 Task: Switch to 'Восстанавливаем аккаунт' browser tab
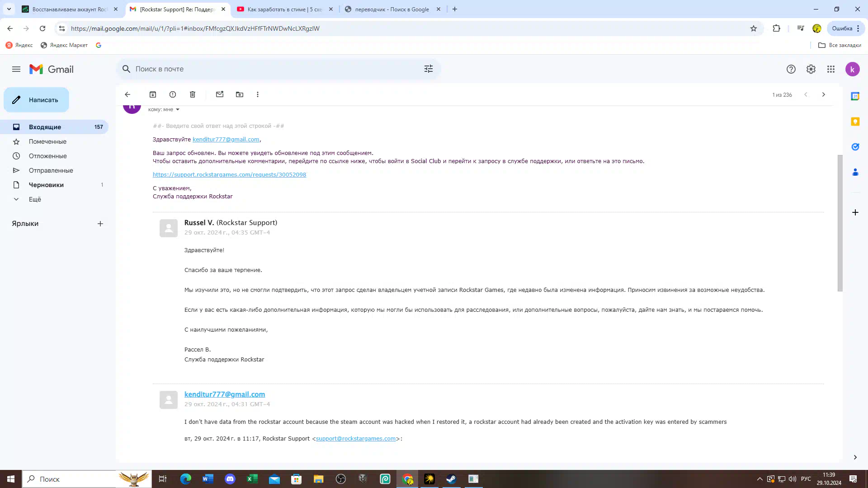[70, 9]
